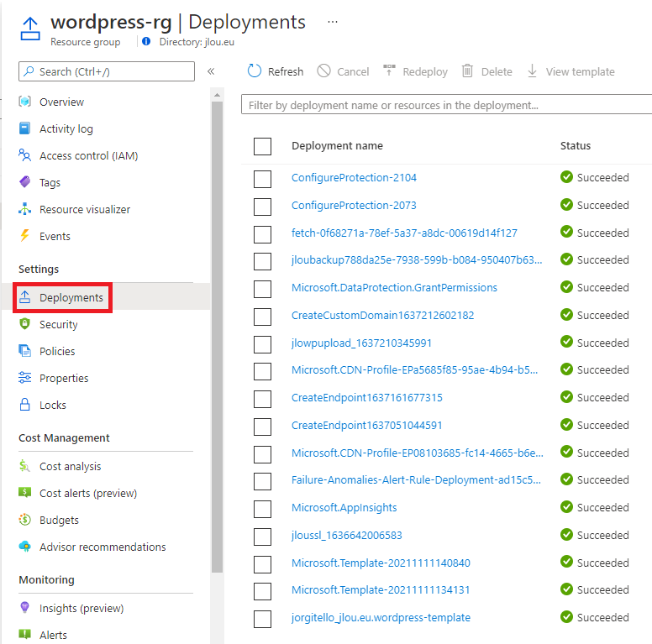This screenshot has width=652, height=644.
Task: Click the sidebar Search (Ctrl+/) field
Action: pyautogui.click(x=107, y=71)
